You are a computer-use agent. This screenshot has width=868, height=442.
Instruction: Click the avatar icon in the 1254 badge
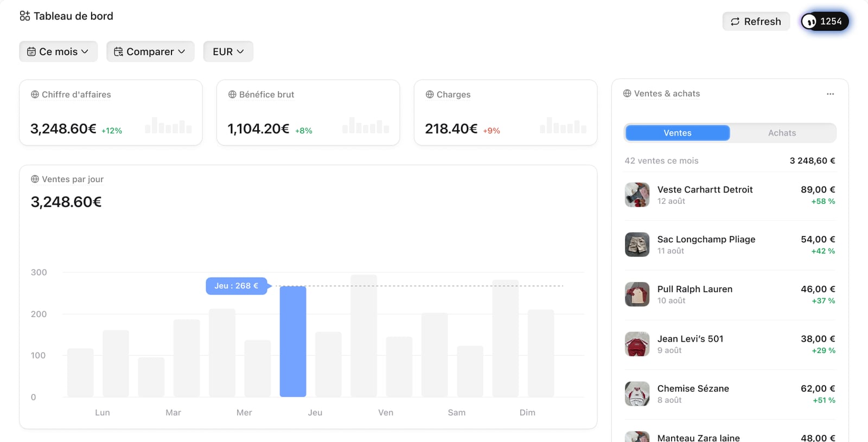click(x=809, y=22)
